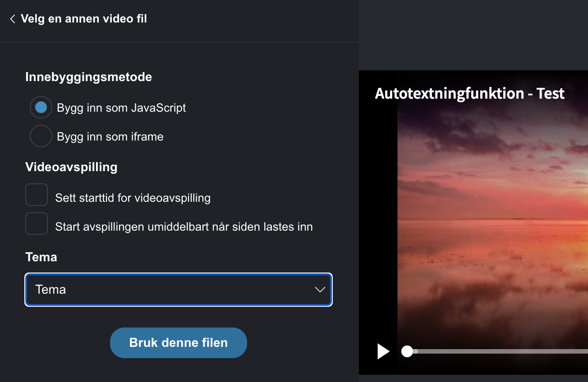Click the Bruk denne filen button
This screenshot has width=588, height=382.
(x=179, y=343)
